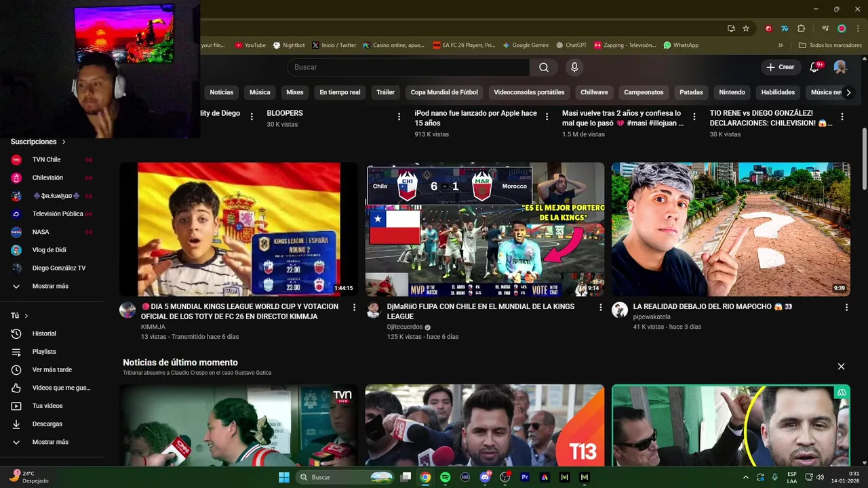Open options for Rio Mapocho video
Viewport: 868px width, 488px height.
point(846,308)
